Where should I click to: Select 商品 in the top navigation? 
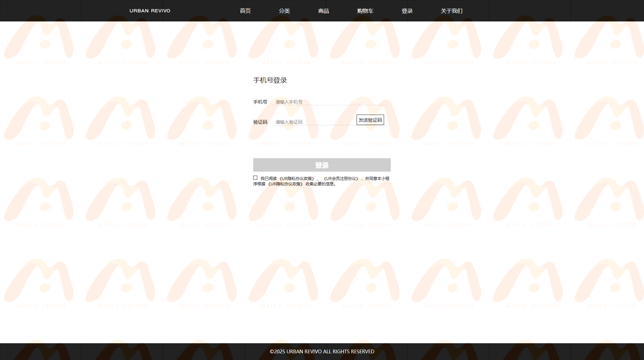(x=323, y=11)
